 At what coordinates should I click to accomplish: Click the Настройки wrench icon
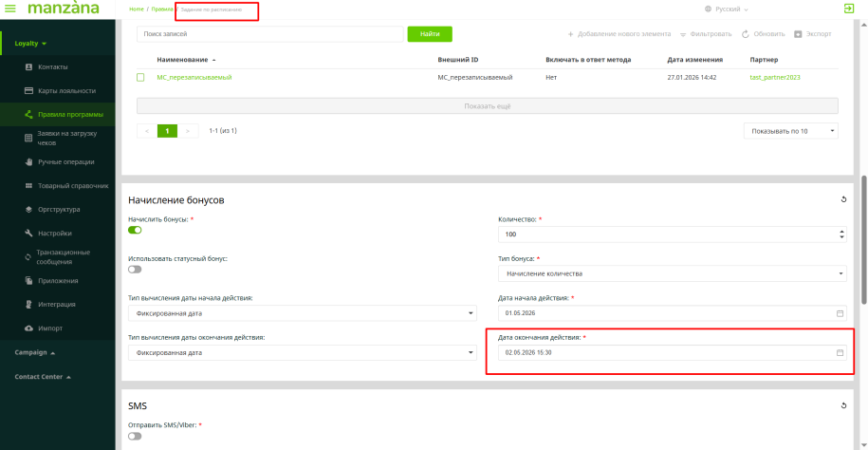point(28,234)
